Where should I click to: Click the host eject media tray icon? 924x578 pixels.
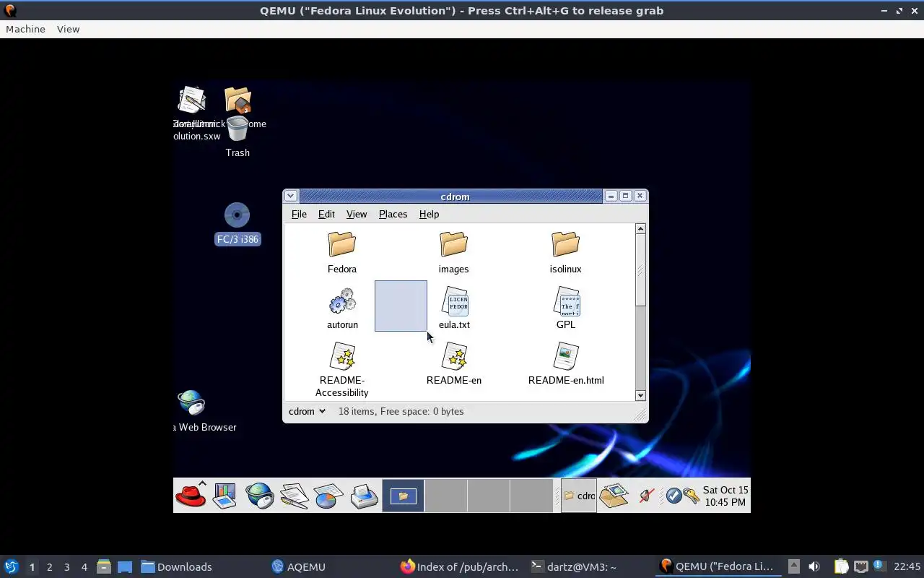[793, 566]
